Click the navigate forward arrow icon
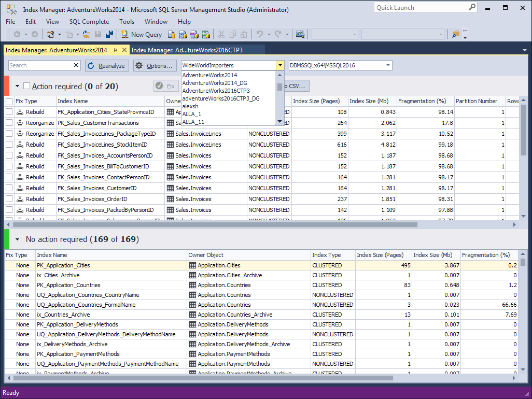Image resolution: width=532 pixels, height=399 pixels. [x=35, y=34]
